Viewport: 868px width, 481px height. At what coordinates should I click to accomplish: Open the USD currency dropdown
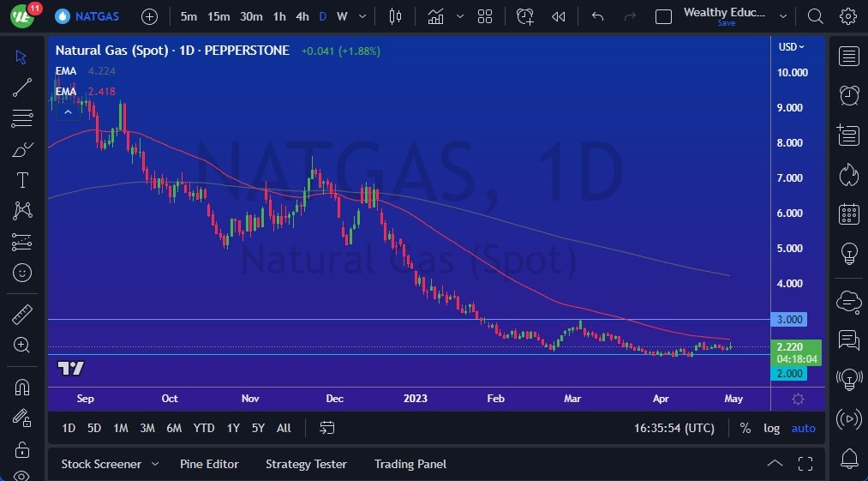tap(792, 47)
